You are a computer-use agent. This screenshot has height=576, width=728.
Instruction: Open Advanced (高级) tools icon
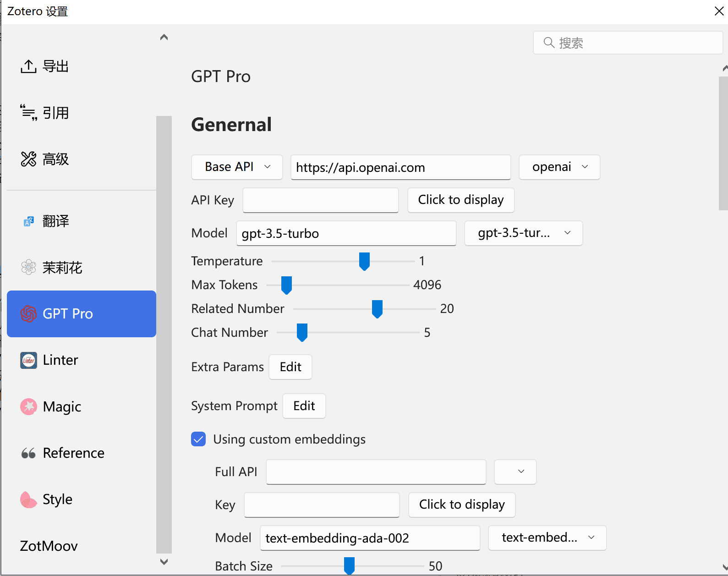click(28, 159)
